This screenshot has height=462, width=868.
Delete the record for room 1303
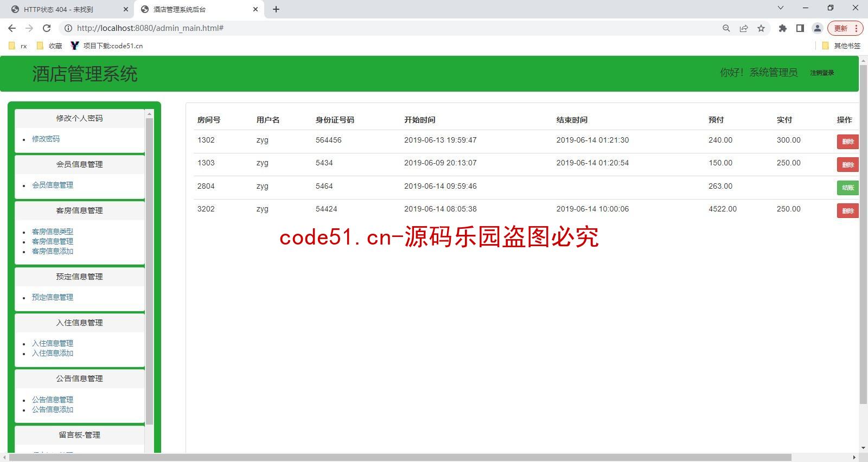click(847, 165)
